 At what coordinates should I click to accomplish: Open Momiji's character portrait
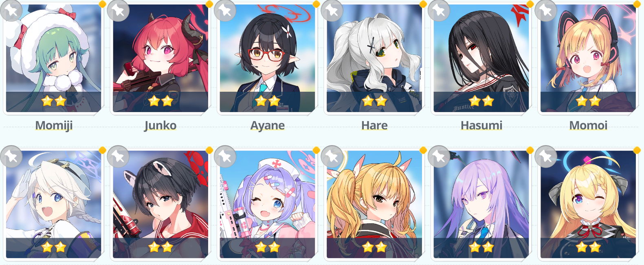click(x=53, y=58)
